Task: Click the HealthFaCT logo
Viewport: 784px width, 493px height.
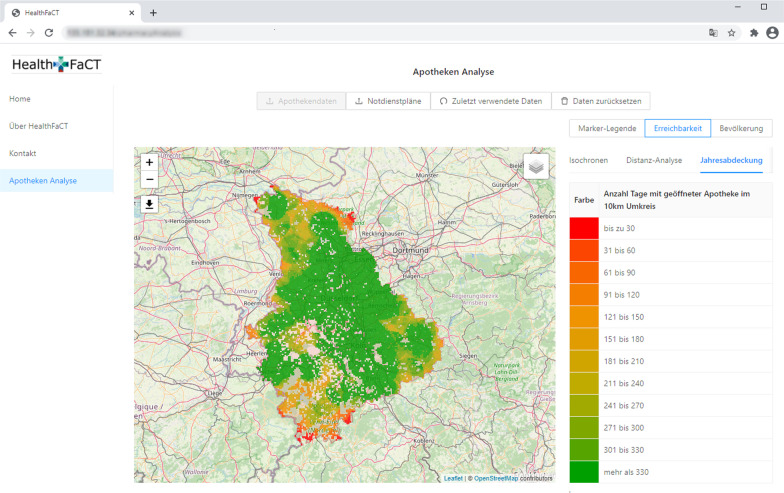Action: 57,65
